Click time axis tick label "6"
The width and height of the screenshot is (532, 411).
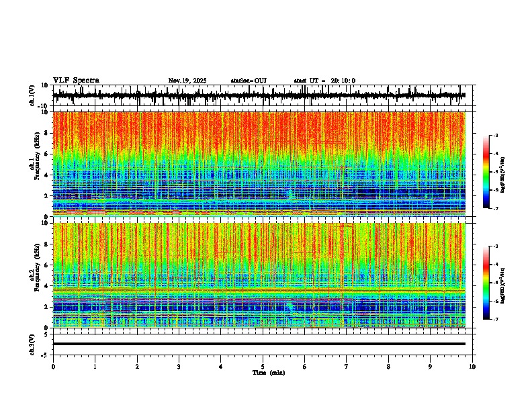tap(305, 367)
